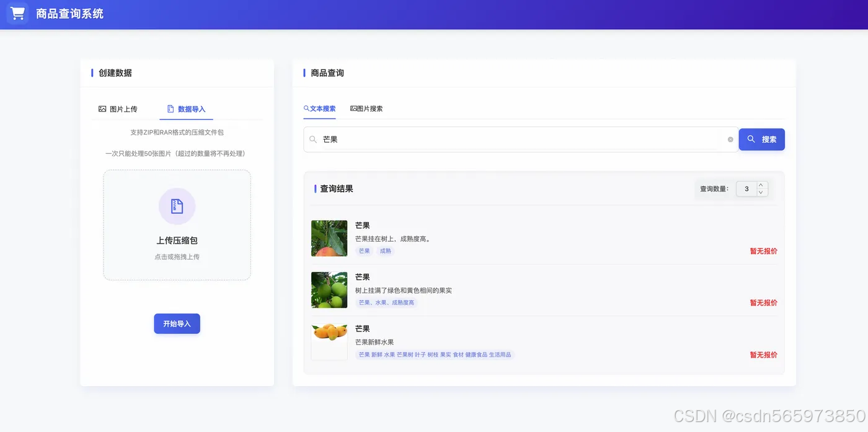868x432 pixels.
Task: Click the magnifier icon inside the search box
Action: [x=313, y=139]
